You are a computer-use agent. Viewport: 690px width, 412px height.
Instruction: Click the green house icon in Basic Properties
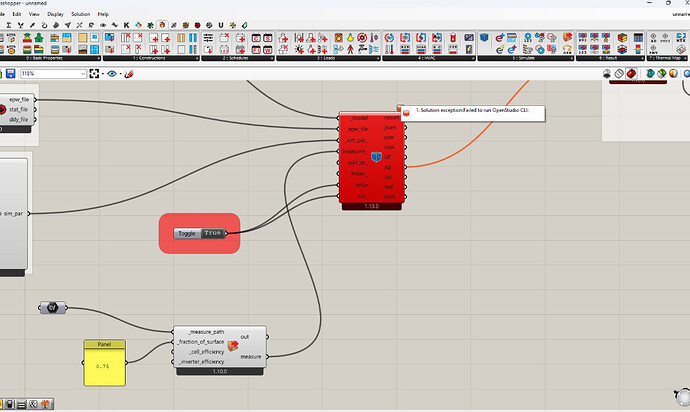click(39, 38)
